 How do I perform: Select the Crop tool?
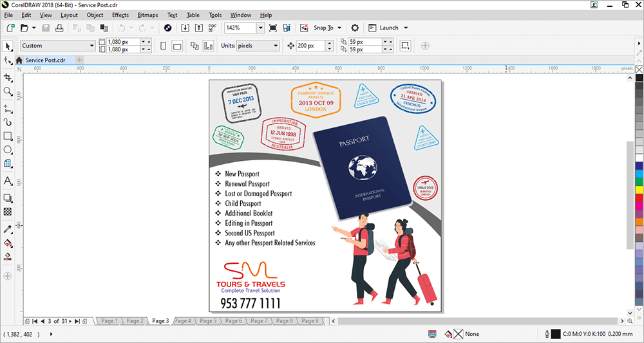7,77
